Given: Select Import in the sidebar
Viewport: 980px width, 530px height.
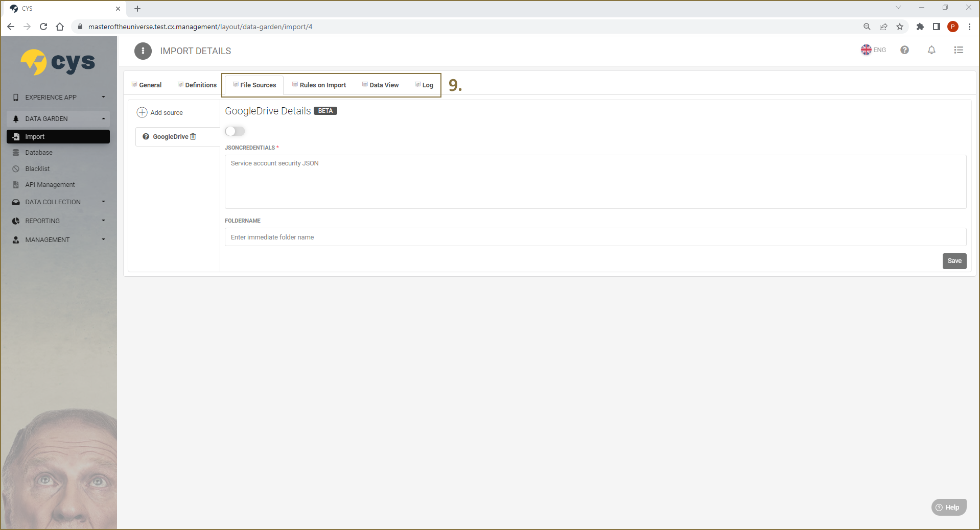Looking at the screenshot, I should coord(58,136).
